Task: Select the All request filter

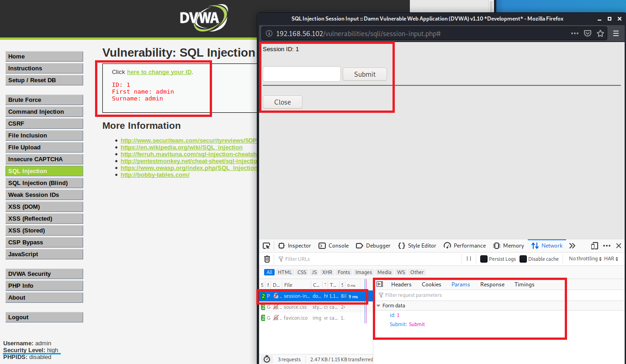Action: pos(270,272)
